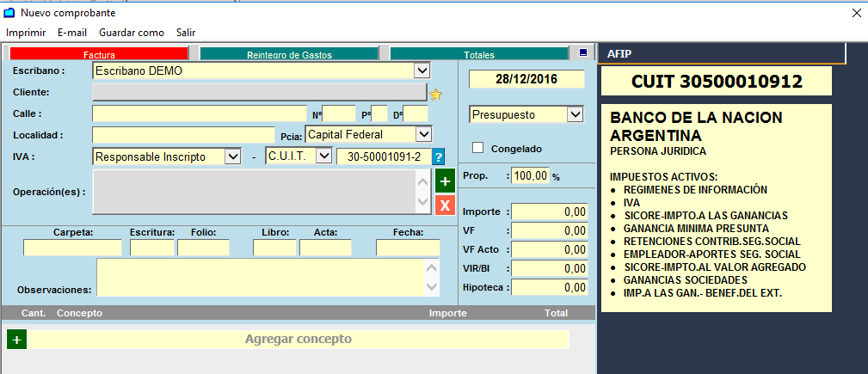Switch to the Reintegro de Gastos tab
Image resolution: width=868 pixels, height=374 pixels.
tap(289, 53)
